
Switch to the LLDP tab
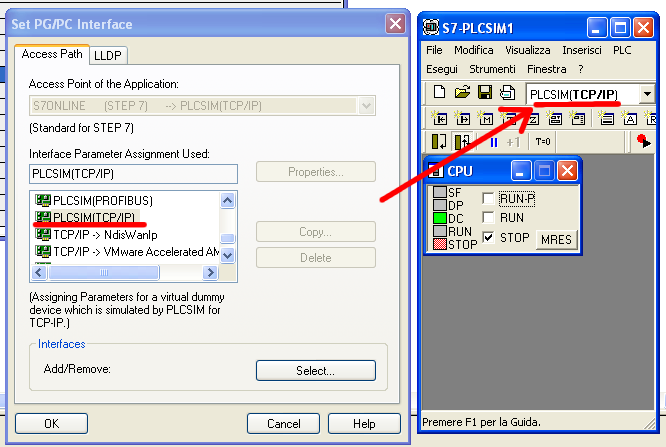(108, 55)
